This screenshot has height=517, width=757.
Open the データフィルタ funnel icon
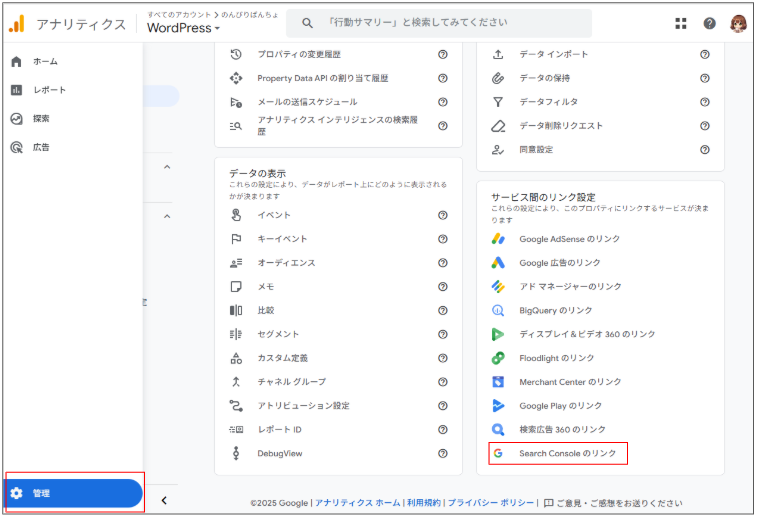pos(498,102)
